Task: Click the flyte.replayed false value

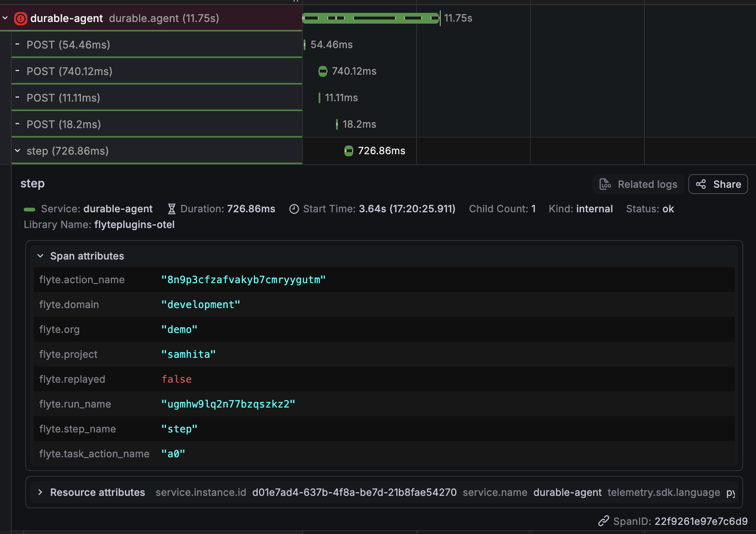Action: coord(177,379)
